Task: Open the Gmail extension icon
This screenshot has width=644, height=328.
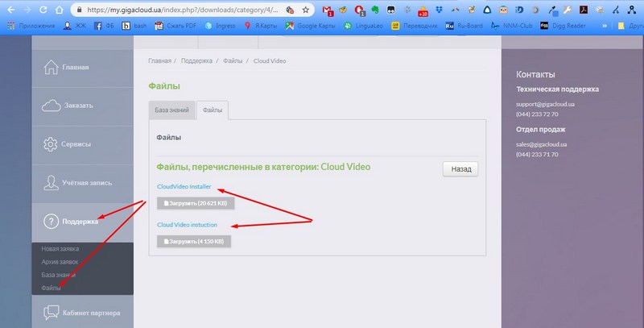Action: coord(328,10)
